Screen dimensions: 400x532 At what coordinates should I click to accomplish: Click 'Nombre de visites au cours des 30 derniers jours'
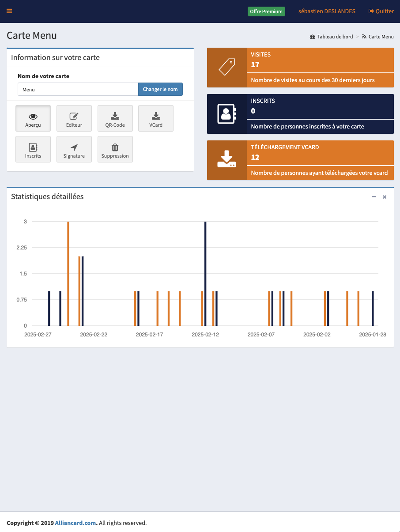313,80
